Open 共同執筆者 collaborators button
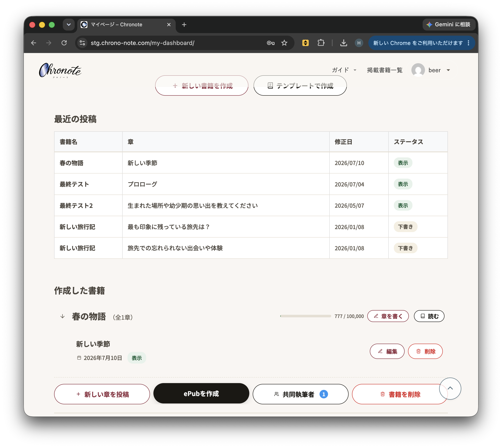The image size is (502, 448). point(300,394)
